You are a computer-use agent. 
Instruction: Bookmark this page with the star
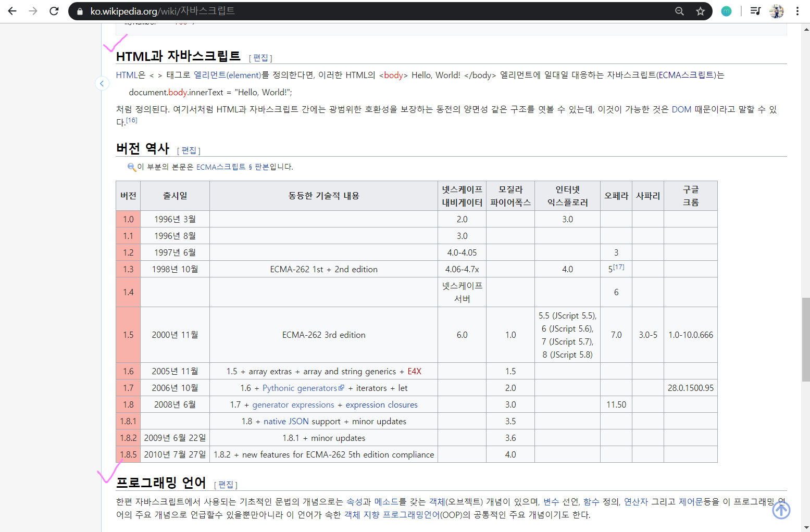701,11
